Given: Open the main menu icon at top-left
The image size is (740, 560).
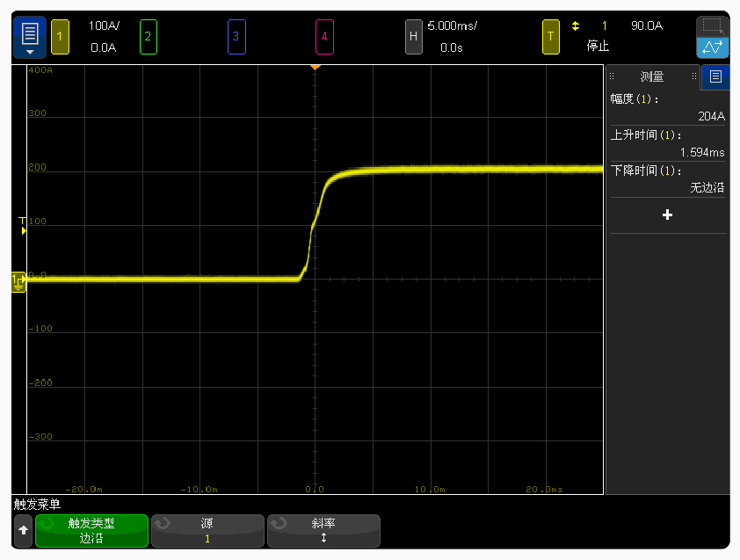Looking at the screenshot, I should (x=29, y=37).
